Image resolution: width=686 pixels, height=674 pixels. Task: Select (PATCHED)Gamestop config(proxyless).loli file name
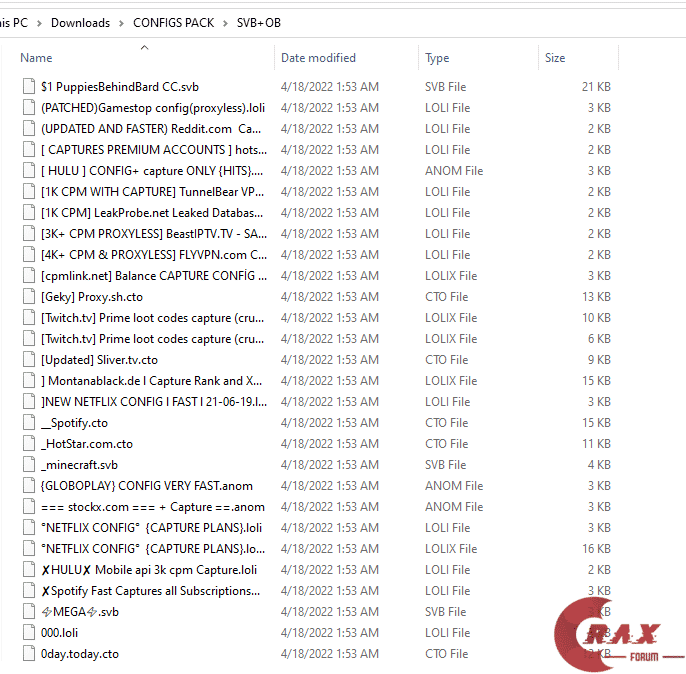(x=153, y=108)
